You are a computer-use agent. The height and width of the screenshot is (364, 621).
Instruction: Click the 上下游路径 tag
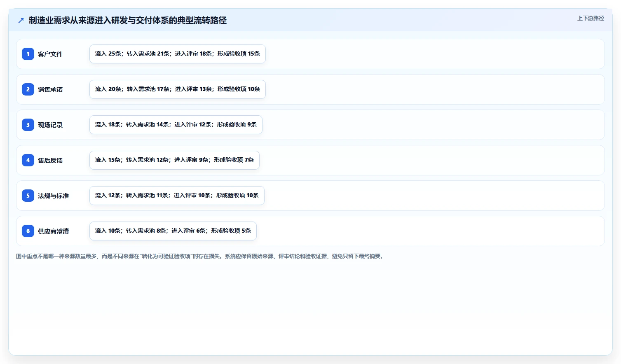click(x=591, y=18)
